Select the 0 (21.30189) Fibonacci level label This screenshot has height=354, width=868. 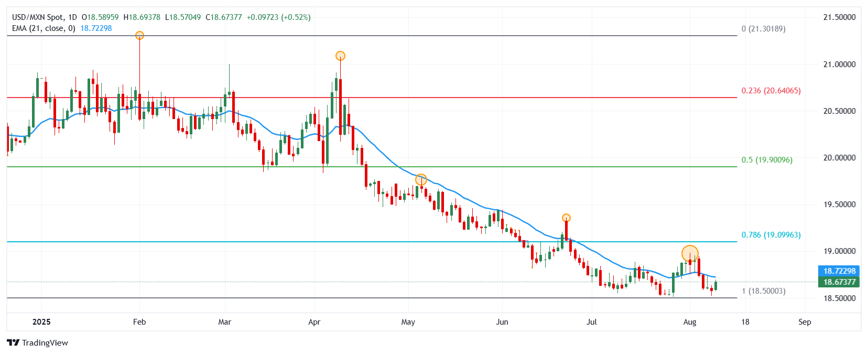pos(763,29)
